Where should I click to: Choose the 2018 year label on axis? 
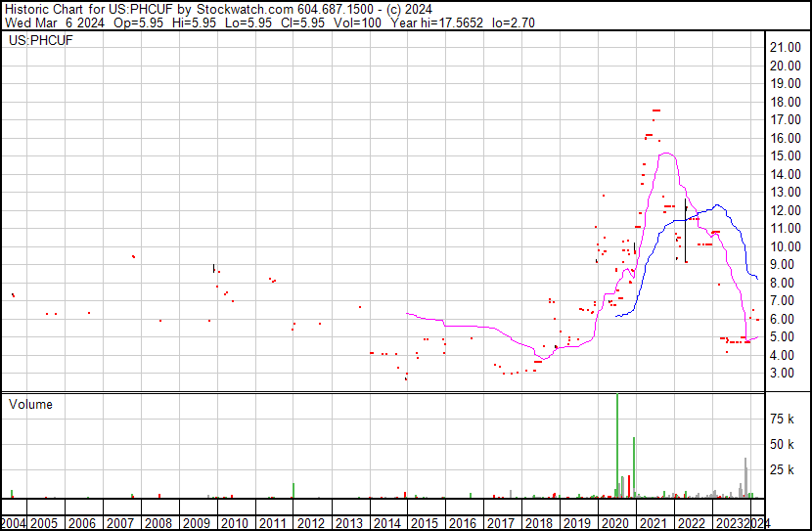(539, 522)
